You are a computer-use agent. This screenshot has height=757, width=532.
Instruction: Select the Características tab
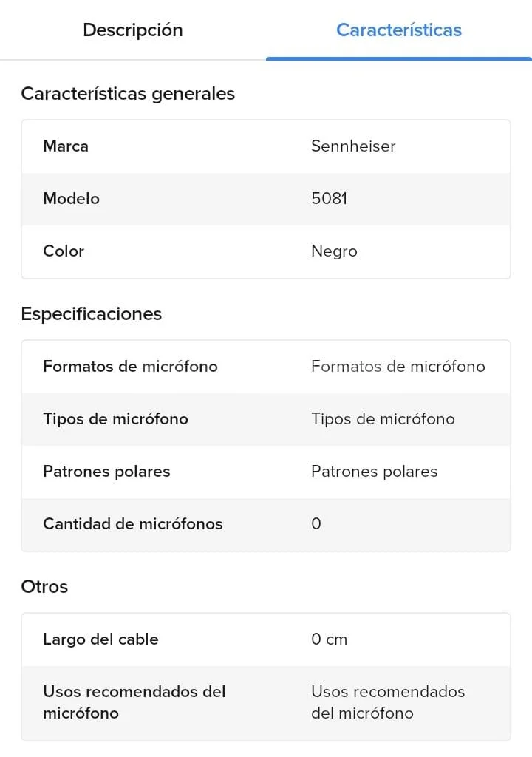398,30
